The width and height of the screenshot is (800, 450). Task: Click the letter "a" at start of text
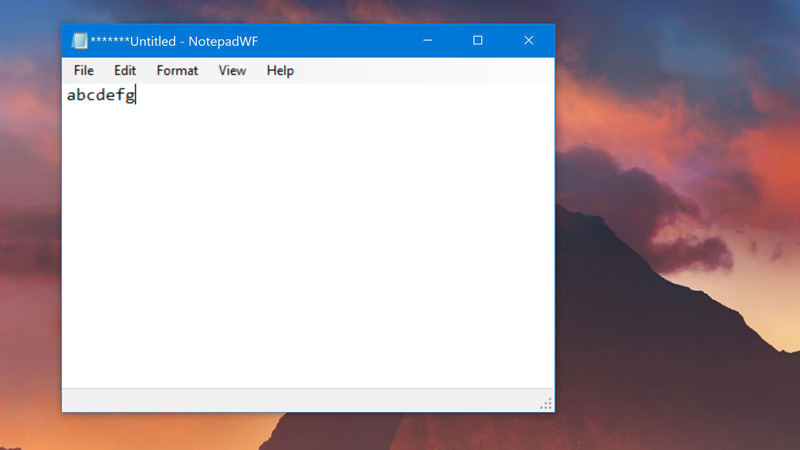(x=71, y=96)
